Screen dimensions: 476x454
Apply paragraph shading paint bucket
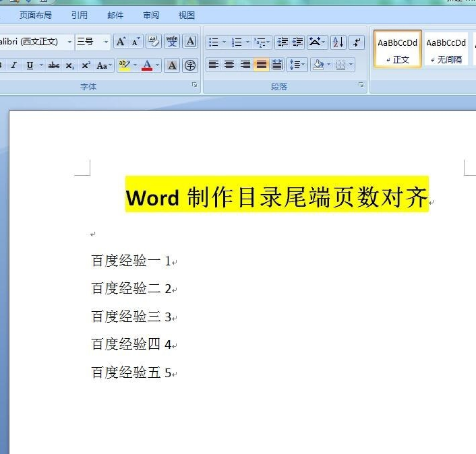point(318,65)
